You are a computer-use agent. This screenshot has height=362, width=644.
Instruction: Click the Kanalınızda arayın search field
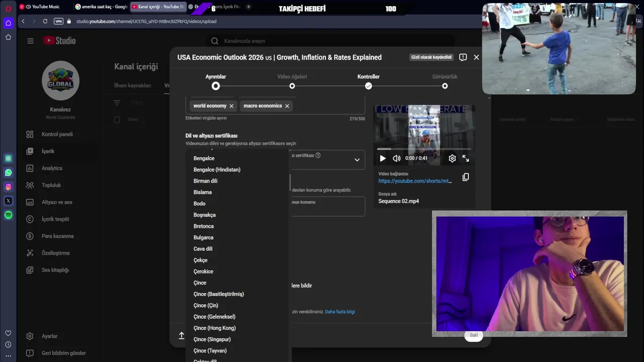tap(330, 41)
